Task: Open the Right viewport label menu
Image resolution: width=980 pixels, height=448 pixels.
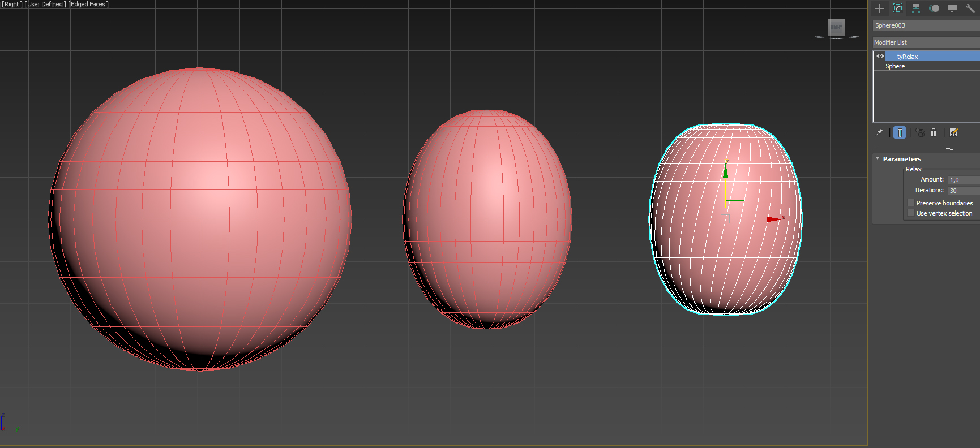Action: coord(12,4)
